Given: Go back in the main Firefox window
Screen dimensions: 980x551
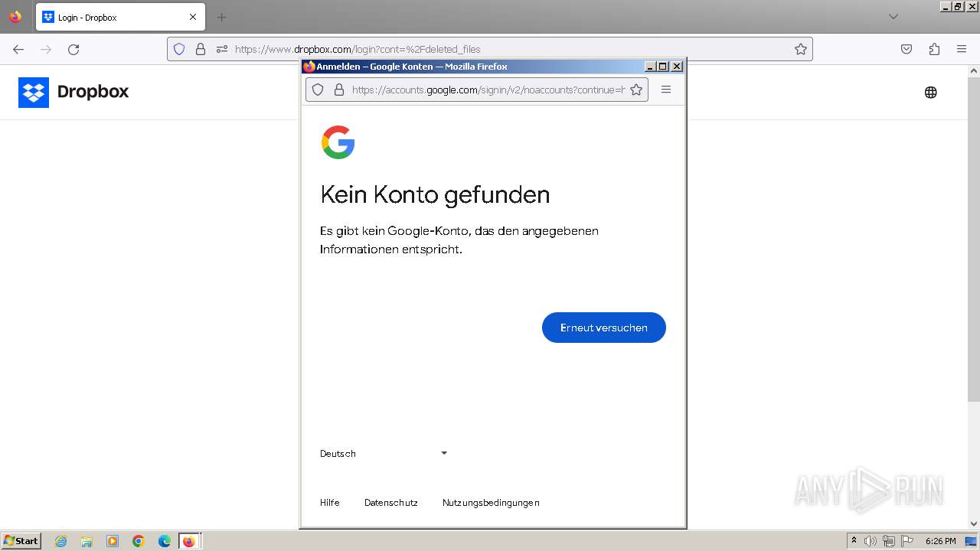Looking at the screenshot, I should [18, 49].
